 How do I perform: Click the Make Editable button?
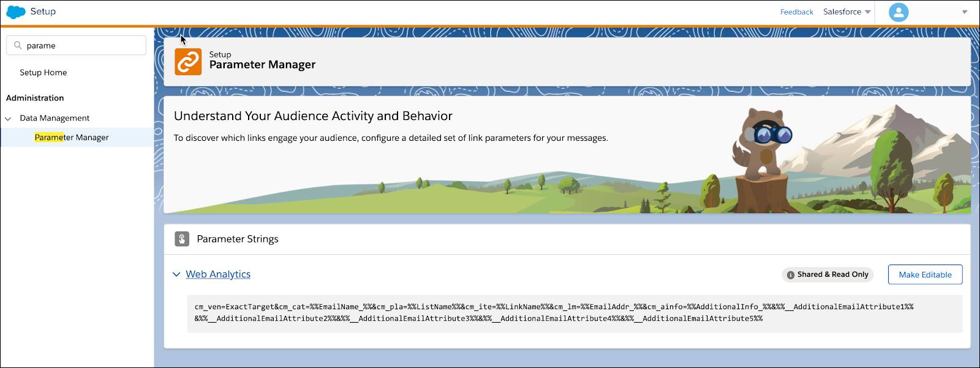[x=925, y=274]
